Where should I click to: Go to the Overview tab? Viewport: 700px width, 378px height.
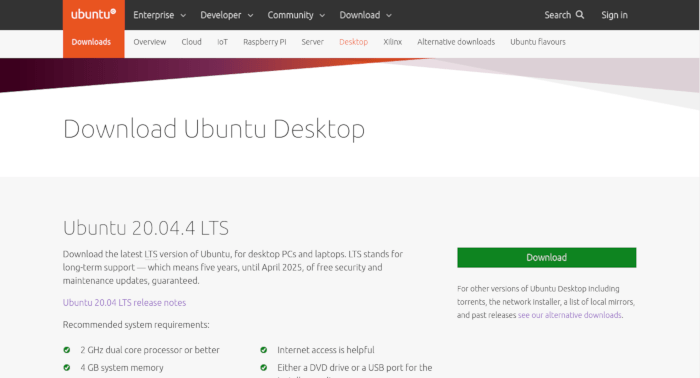point(150,42)
